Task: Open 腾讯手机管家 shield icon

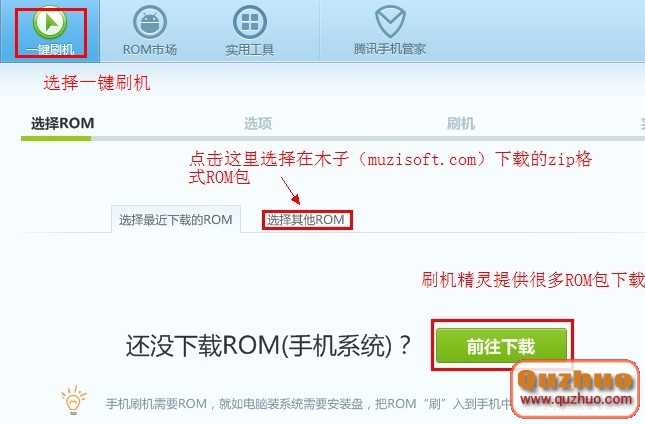Action: pos(390,21)
